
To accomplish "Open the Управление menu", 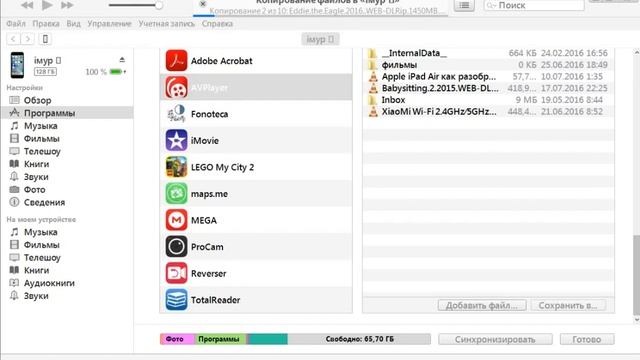I will tap(109, 24).
